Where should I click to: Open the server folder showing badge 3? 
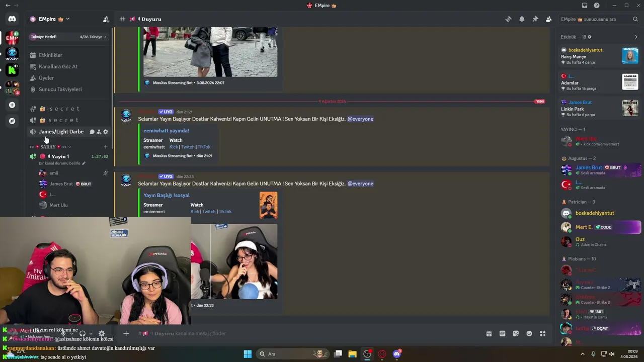click(12, 87)
